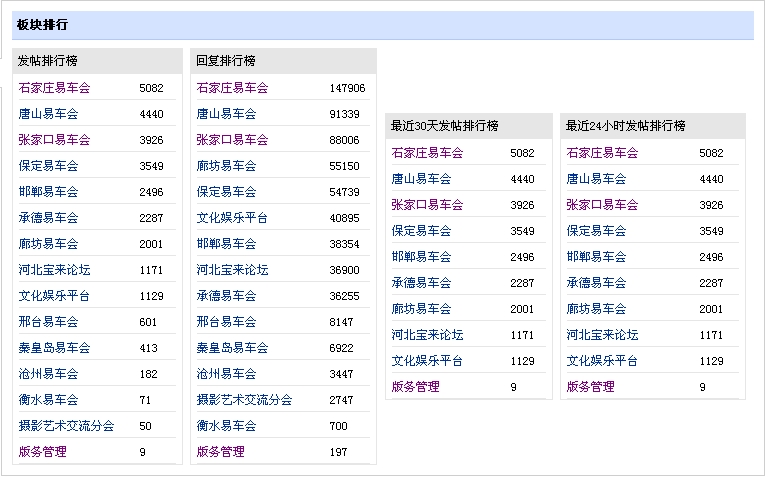Image resolution: width=771 pixels, height=483 pixels.
Task: Open 文化娱乐平台 in 最近24小时发帖排行榜
Action: click(x=603, y=361)
